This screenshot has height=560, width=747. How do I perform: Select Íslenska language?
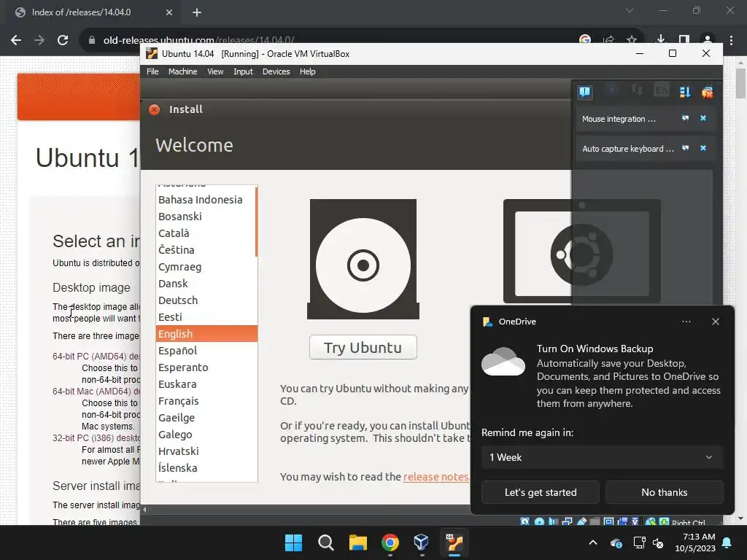tap(206, 467)
